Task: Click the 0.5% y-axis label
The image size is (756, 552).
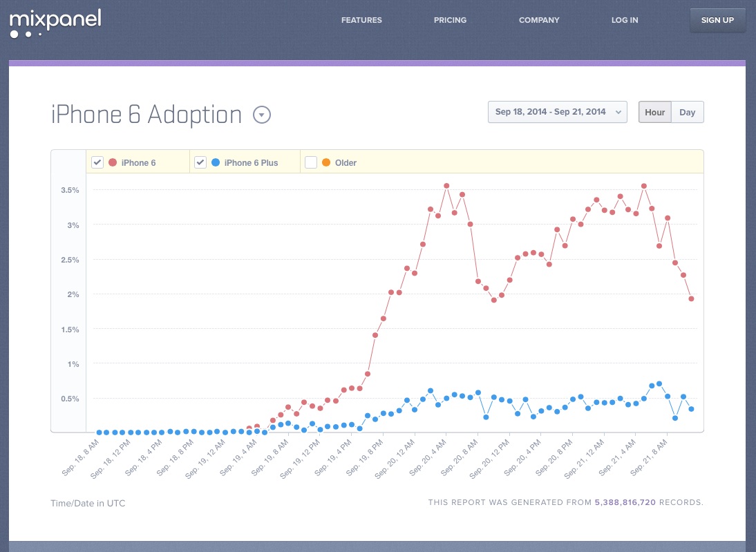Action: 70,399
